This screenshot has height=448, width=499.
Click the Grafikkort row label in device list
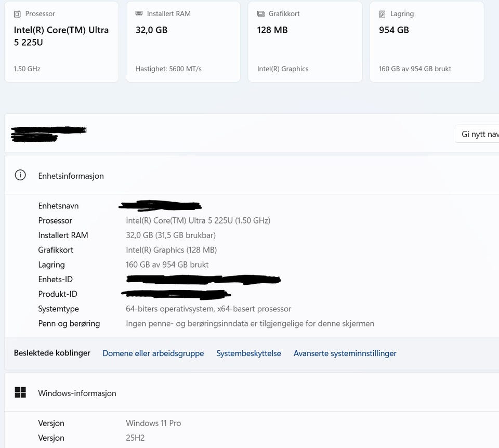[56, 250]
